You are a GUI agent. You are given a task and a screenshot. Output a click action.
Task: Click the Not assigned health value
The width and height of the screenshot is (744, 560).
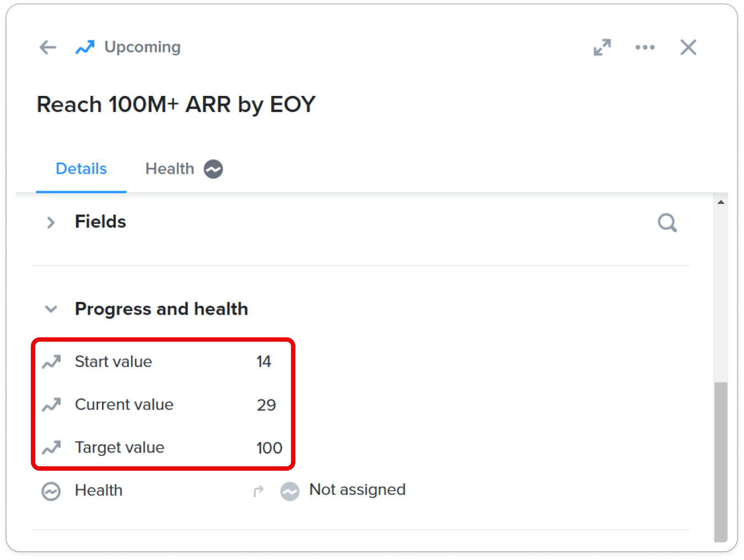point(357,489)
